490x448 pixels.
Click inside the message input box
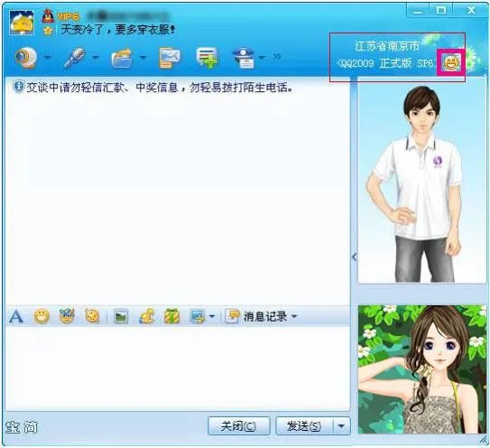pyautogui.click(x=178, y=369)
